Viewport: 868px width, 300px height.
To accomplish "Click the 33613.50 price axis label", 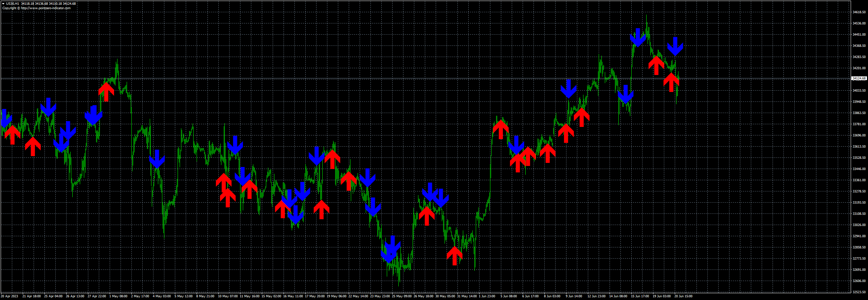I will coord(860,147).
